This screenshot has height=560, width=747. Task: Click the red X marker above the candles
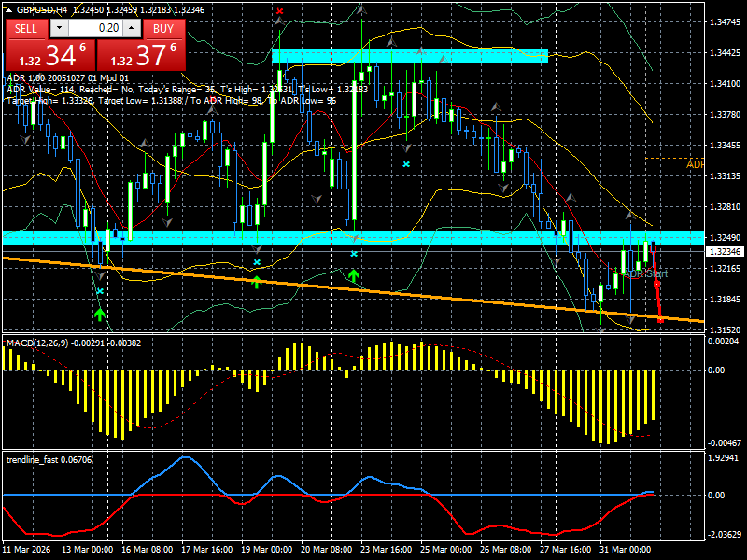pos(279,11)
